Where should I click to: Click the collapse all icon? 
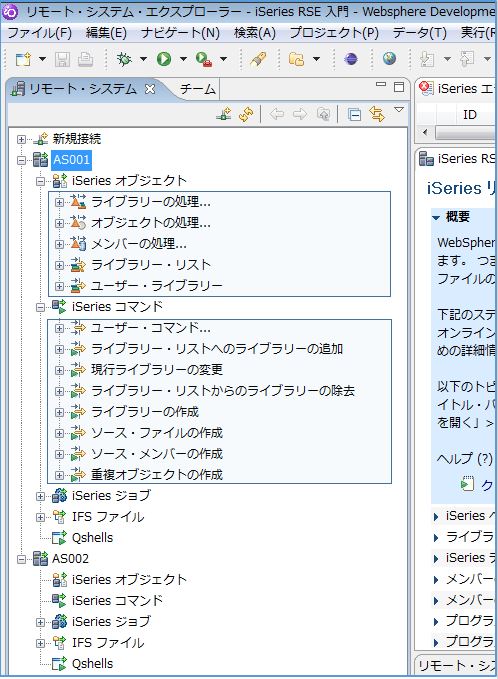point(354,115)
